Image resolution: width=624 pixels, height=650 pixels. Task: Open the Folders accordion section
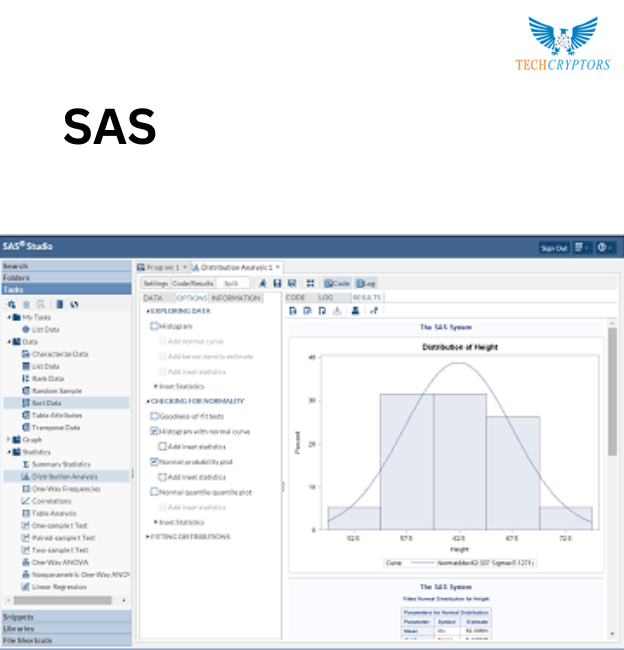click(66, 277)
